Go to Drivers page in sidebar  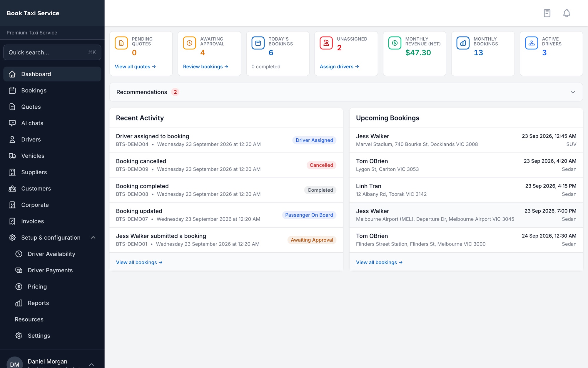pos(52,140)
